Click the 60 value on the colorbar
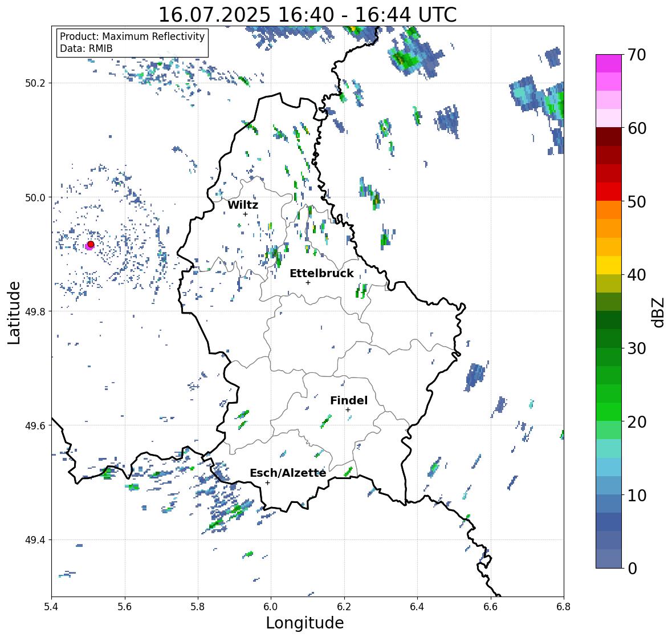The image size is (672, 637). pyautogui.click(x=637, y=128)
